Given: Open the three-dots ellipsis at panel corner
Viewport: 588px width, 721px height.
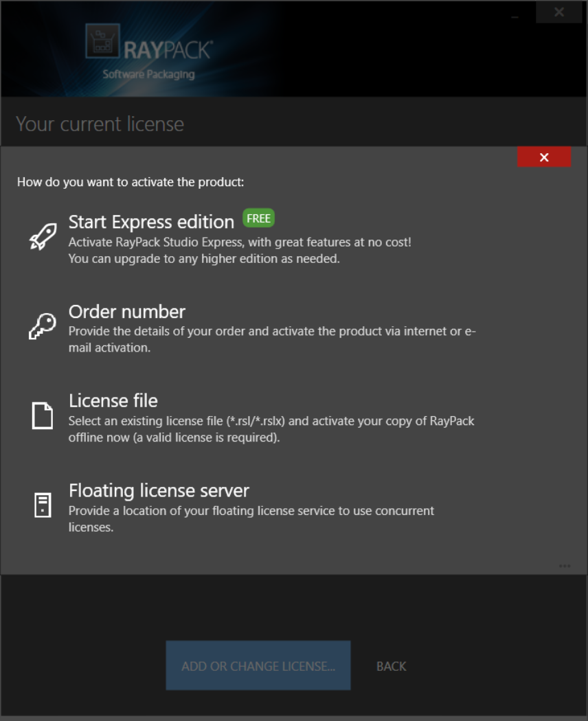Looking at the screenshot, I should (x=565, y=566).
